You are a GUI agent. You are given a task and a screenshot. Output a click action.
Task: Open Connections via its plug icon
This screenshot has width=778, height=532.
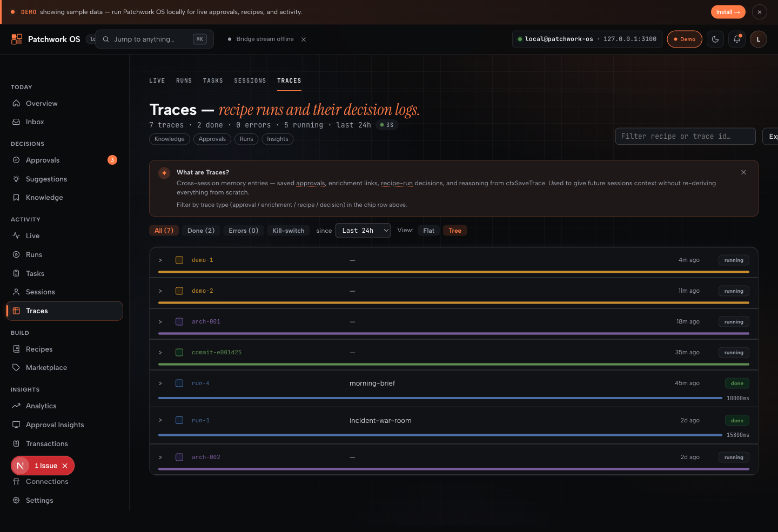pyautogui.click(x=16, y=481)
